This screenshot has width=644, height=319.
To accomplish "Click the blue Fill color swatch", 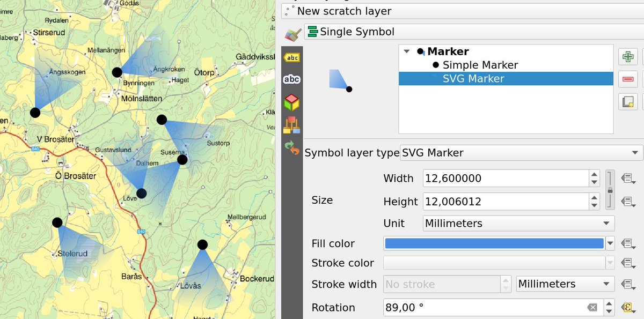I will pyautogui.click(x=494, y=243).
